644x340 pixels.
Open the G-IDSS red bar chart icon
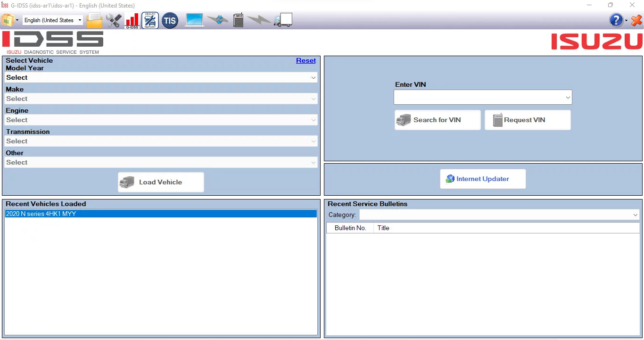click(132, 20)
